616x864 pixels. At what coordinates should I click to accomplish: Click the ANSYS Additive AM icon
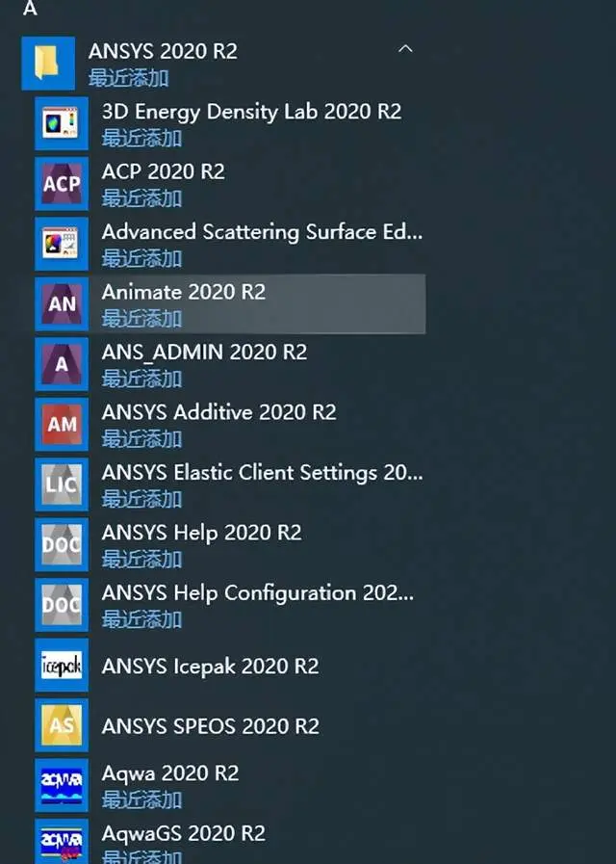62,424
